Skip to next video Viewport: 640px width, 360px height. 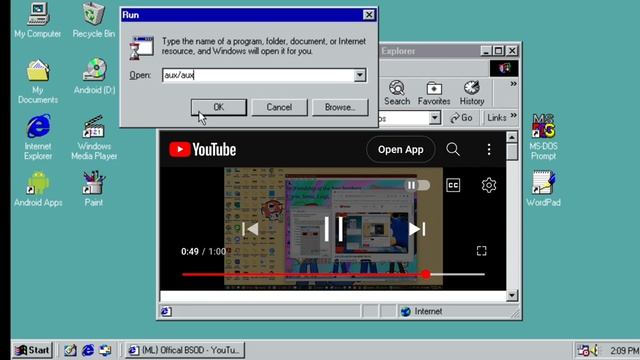coord(417,229)
